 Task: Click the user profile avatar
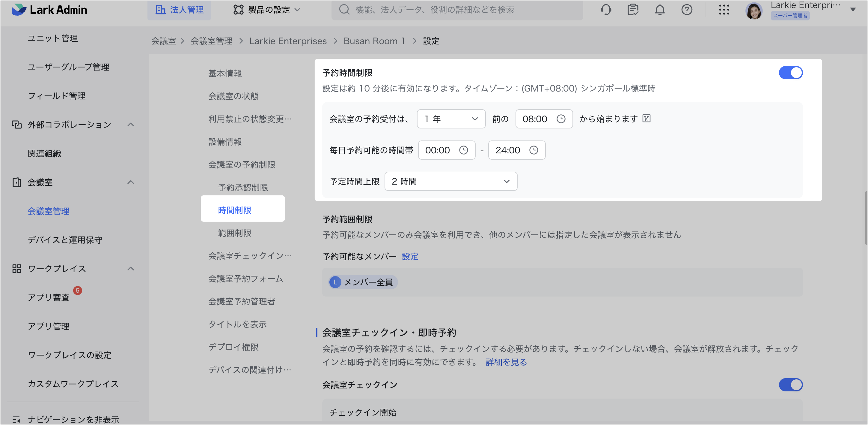click(x=754, y=11)
